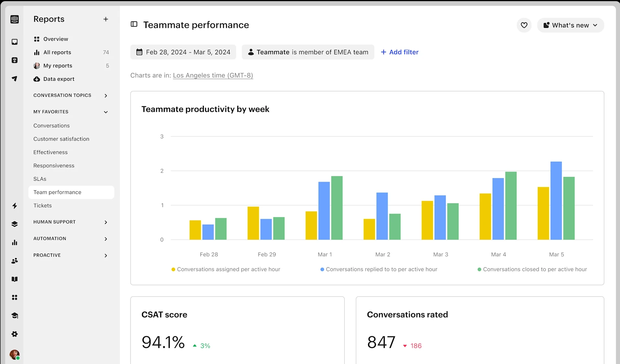
Task: Open Customer satisfaction report
Action: click(x=61, y=139)
